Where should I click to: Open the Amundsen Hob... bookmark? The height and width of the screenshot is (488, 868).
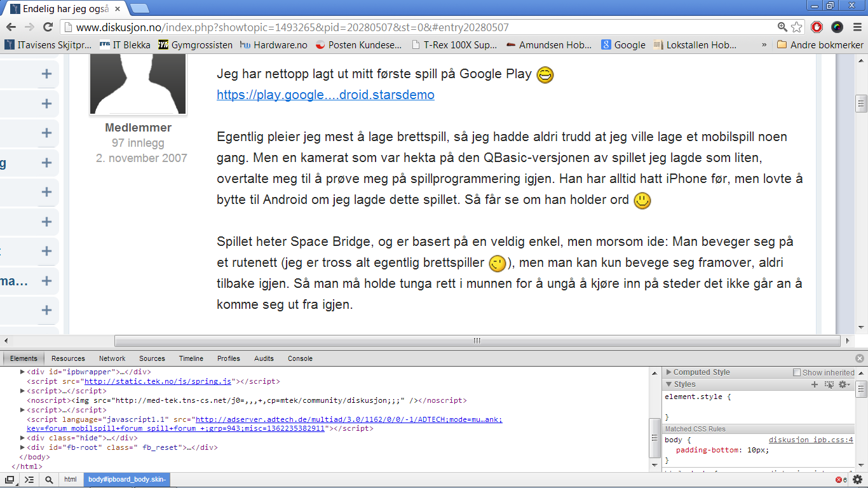[x=550, y=44]
